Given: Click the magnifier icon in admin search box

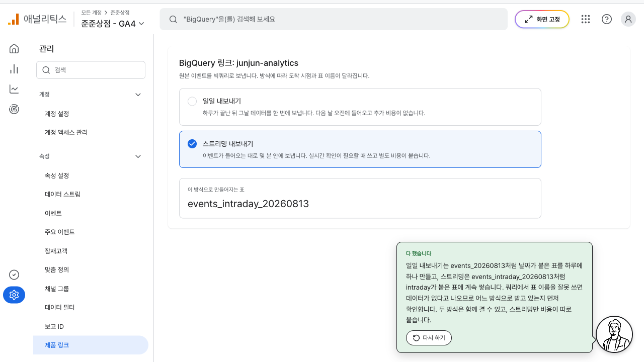Looking at the screenshot, I should point(46,70).
